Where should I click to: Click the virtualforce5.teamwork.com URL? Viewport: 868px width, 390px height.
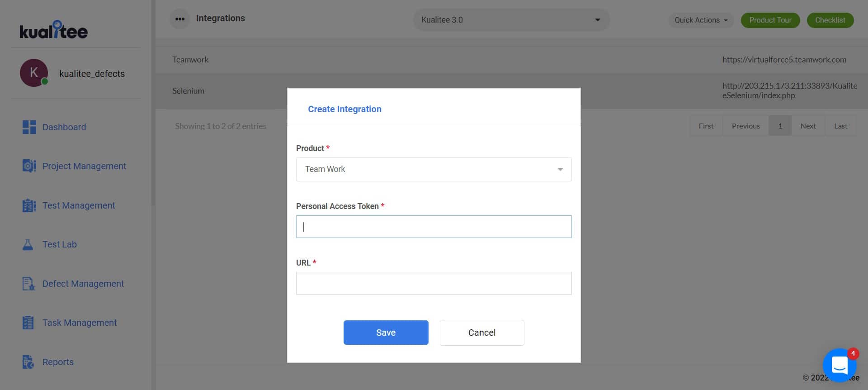(x=784, y=60)
